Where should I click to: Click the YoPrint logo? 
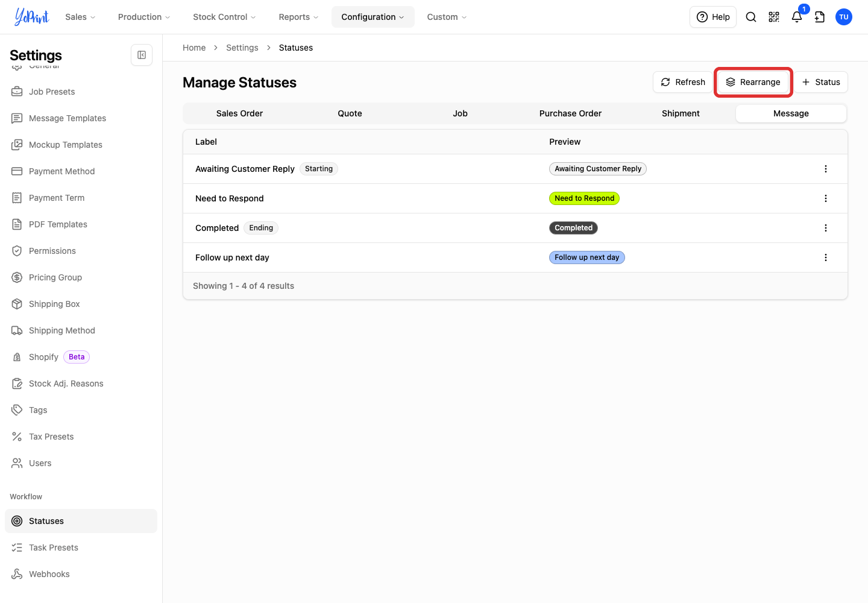pos(32,17)
